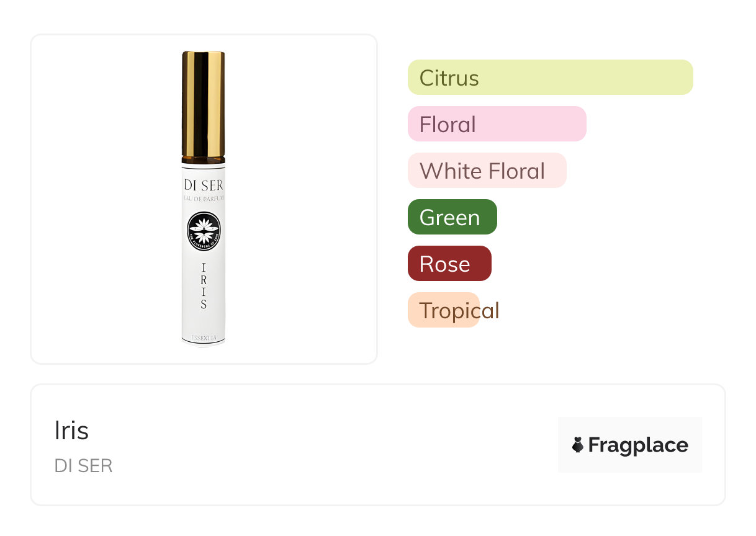Open the Iris fragrance title
The image size is (756, 536).
pos(71,431)
